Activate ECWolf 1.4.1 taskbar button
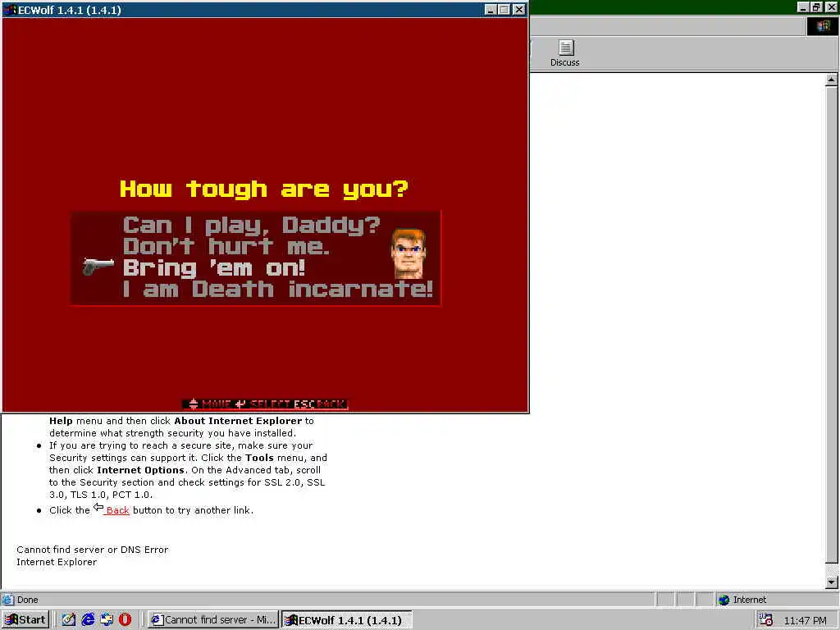840x630 pixels. pos(347,620)
